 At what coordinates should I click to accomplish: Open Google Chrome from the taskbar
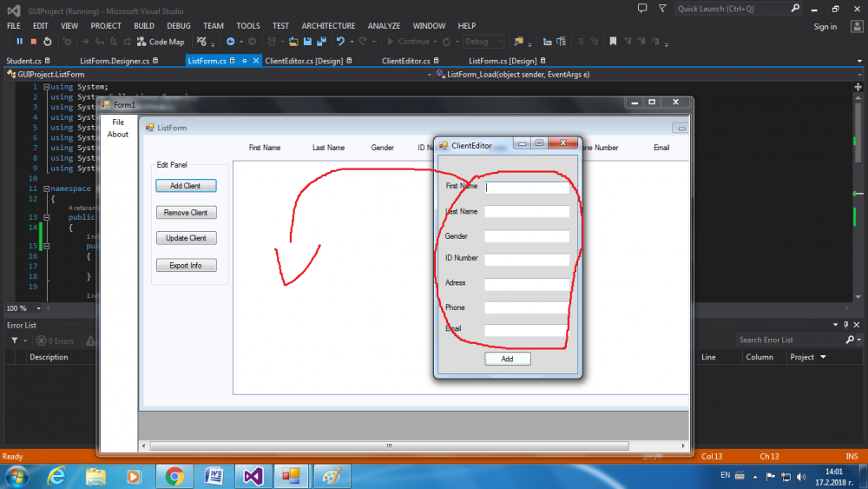174,476
